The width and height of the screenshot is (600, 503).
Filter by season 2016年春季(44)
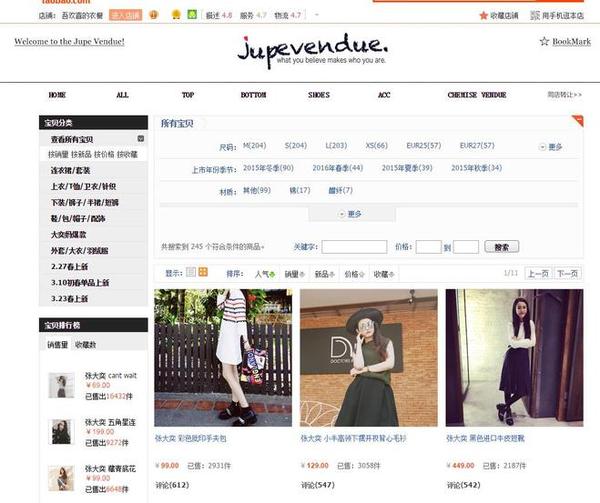point(338,168)
